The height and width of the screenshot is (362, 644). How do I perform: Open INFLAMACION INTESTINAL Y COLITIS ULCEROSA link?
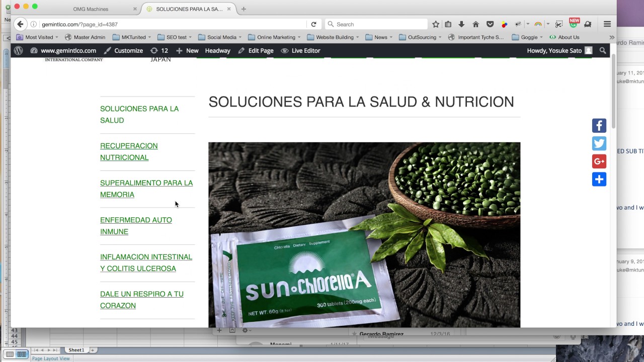click(146, 262)
